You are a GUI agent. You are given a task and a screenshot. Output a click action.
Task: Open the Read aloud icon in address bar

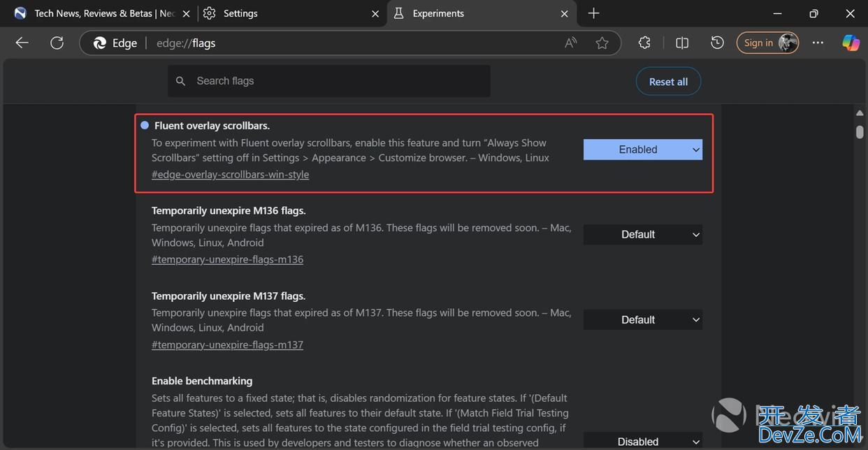click(571, 43)
